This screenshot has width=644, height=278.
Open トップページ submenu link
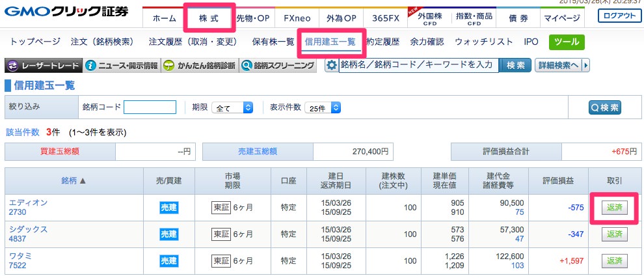coord(35,42)
